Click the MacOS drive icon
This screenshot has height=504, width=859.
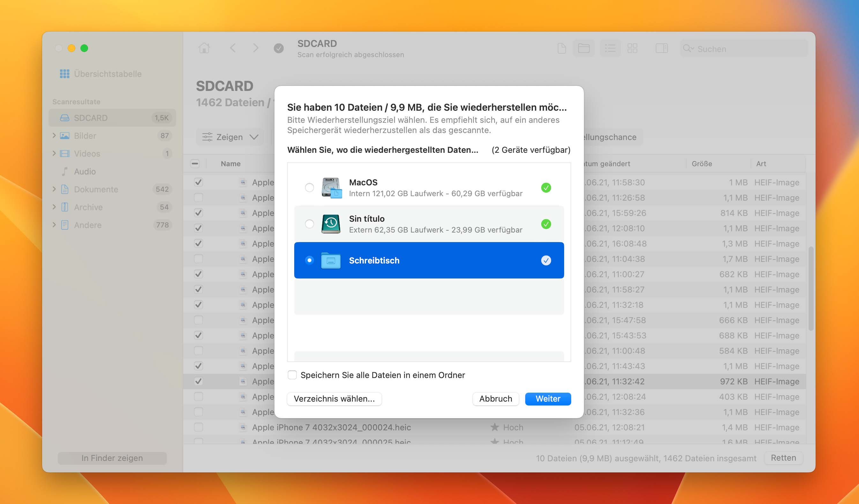coord(331,188)
